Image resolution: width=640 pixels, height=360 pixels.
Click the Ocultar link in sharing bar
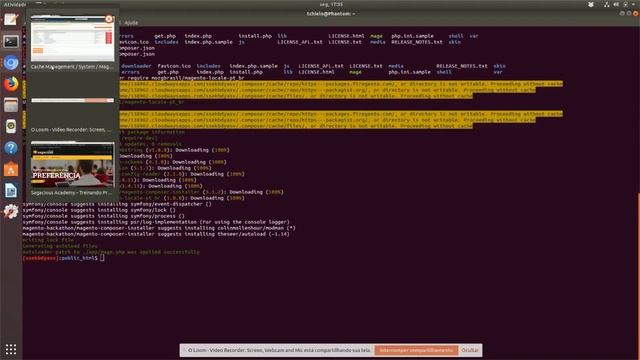pos(470,350)
